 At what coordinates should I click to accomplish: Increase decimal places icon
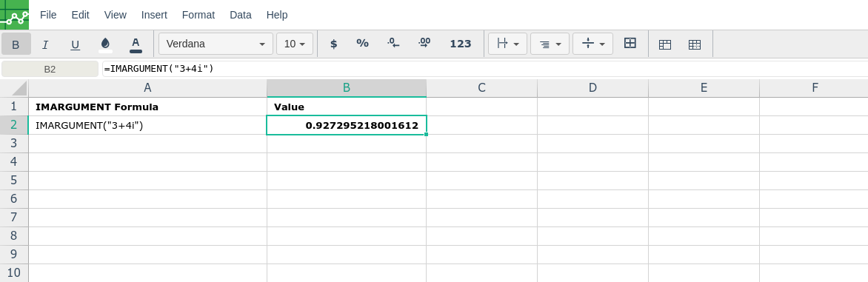pos(424,44)
